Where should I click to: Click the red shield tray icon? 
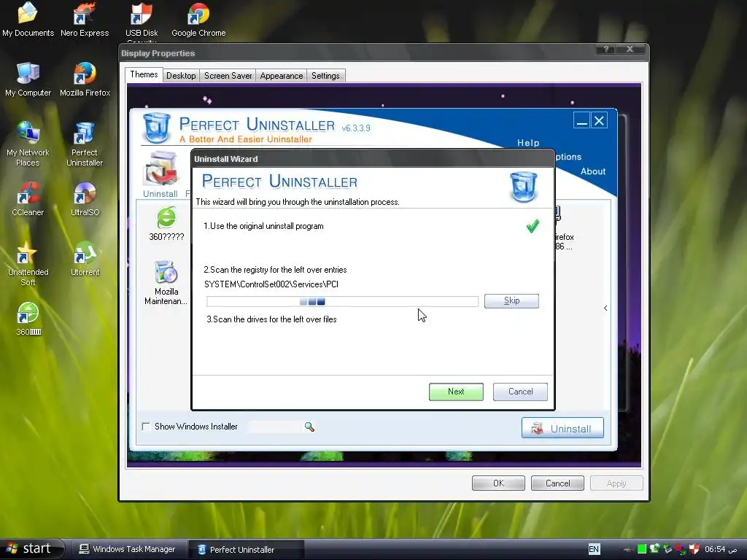click(x=694, y=549)
